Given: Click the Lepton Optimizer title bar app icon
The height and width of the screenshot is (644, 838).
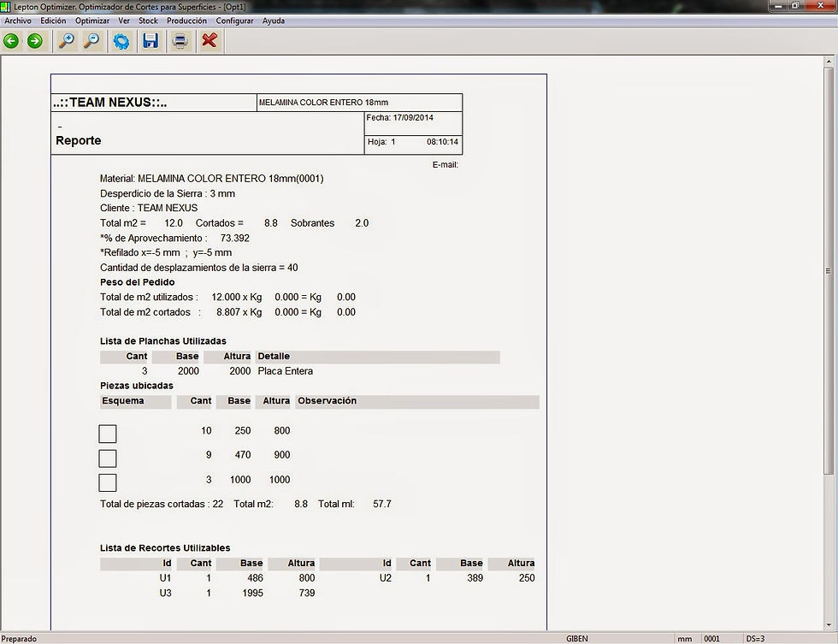Looking at the screenshot, I should tap(6, 6).
